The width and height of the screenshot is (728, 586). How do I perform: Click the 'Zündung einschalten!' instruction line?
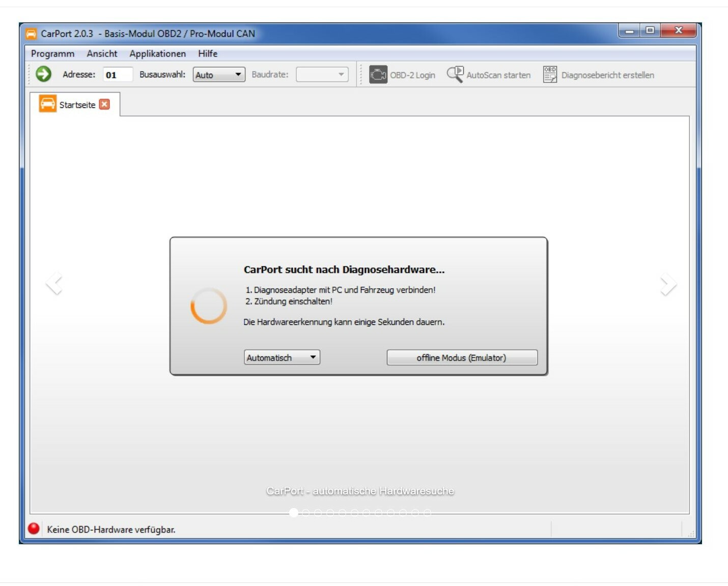(x=289, y=301)
